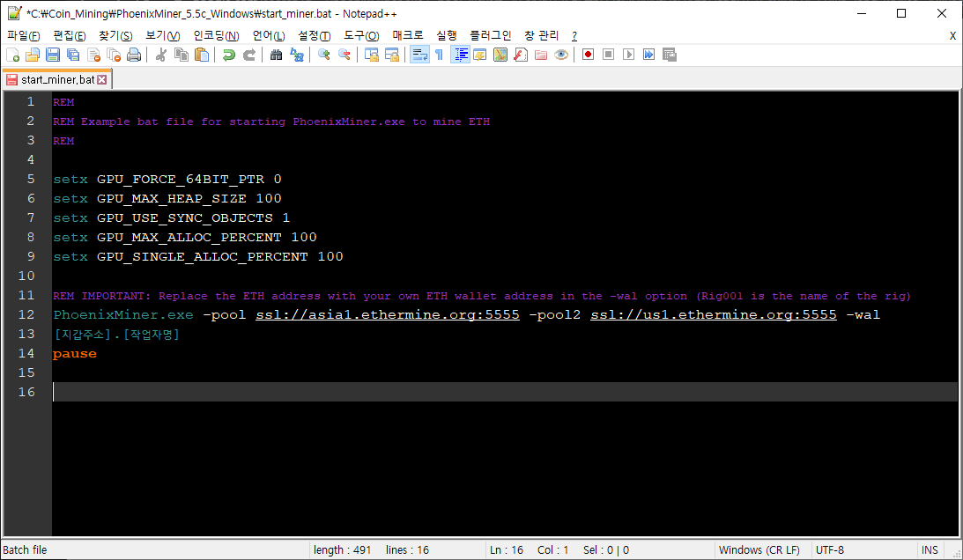Close the current document using toolbar icon
This screenshot has width=963, height=560.
click(x=93, y=55)
